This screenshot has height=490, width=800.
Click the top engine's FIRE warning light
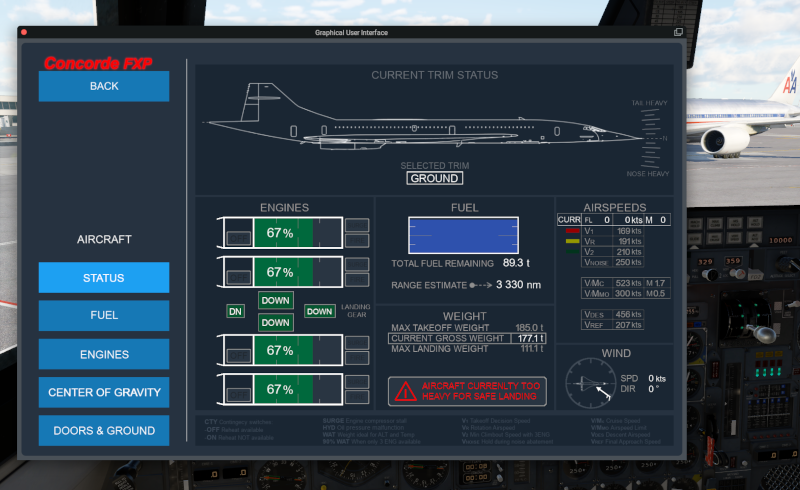point(357,240)
